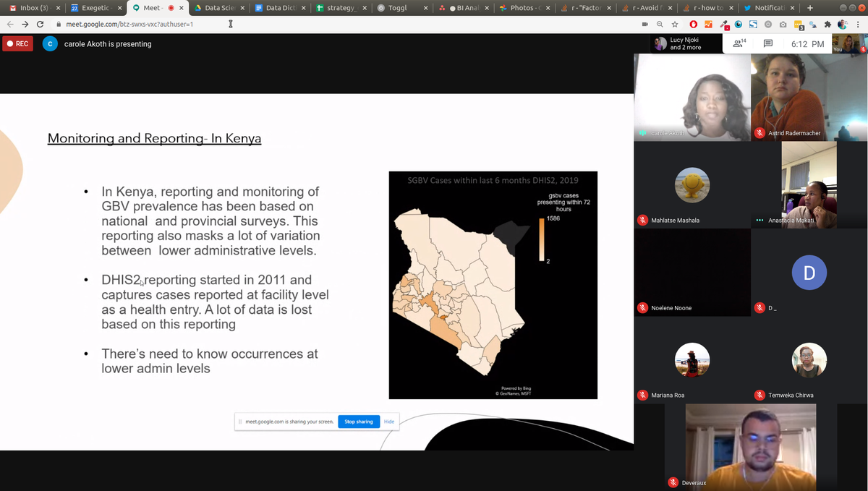Click the mute icon on Mahlatse Mashala's tile
The width and height of the screenshot is (868, 491).
pos(643,220)
